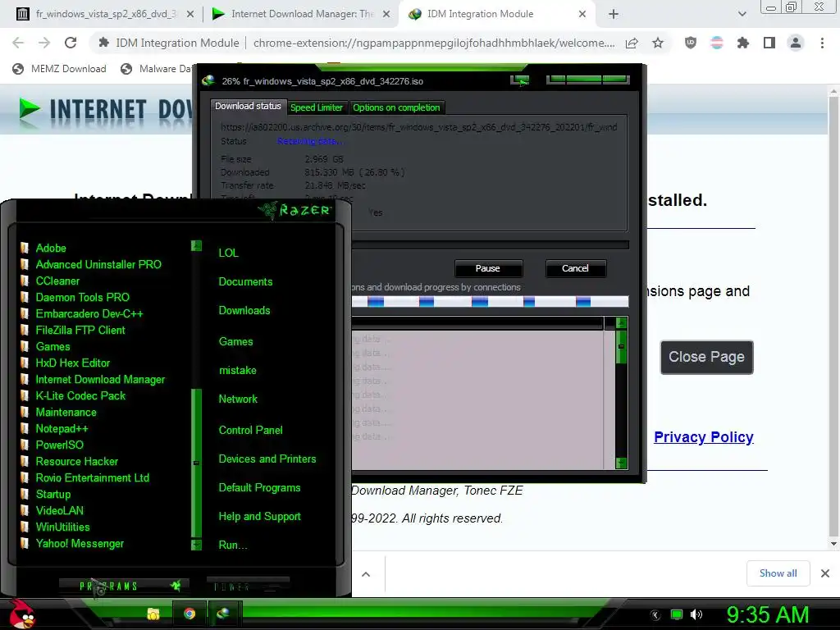The height and width of the screenshot is (630, 840).
Task: Pause the ISO download
Action: coord(488,268)
